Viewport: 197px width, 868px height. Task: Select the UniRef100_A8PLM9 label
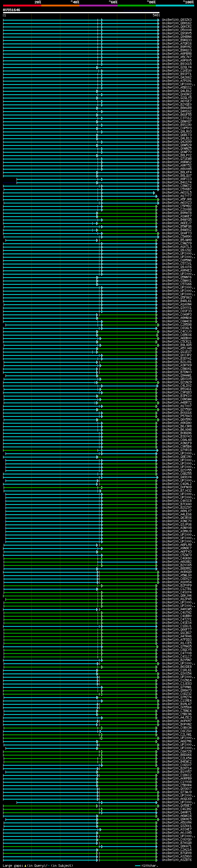pyautogui.click(x=177, y=545)
